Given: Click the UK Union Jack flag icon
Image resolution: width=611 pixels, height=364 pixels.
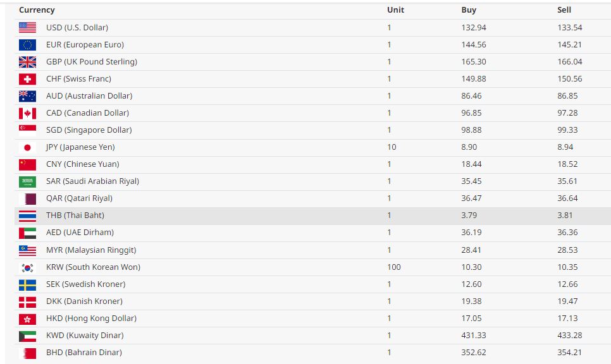Looking at the screenshot, I should click(27, 62).
